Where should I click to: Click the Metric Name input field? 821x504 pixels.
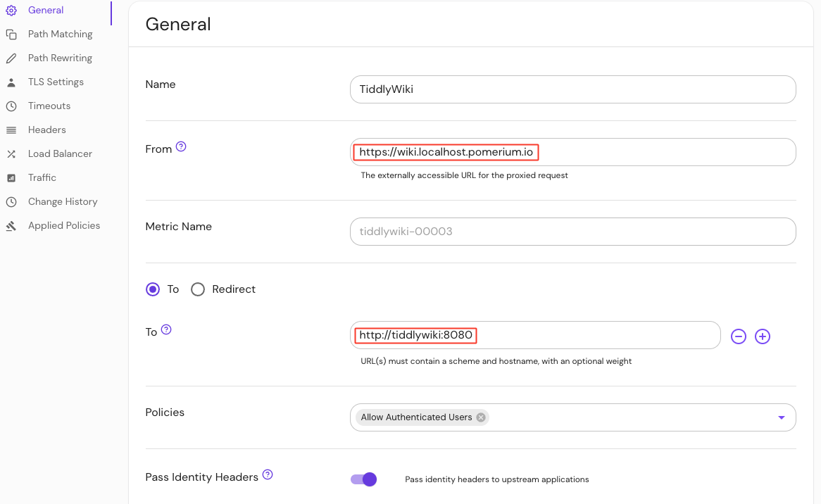[572, 232]
